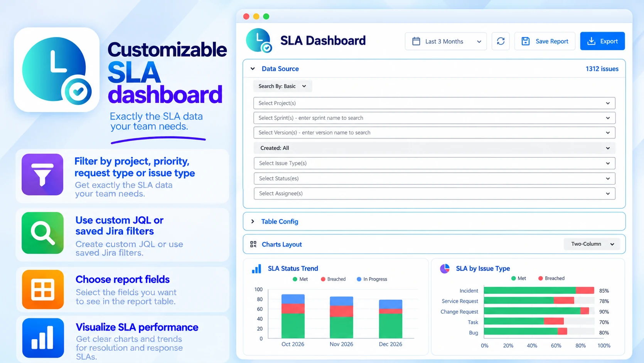
Task: Open the Search By: Basic dropdown
Action: 282,86
